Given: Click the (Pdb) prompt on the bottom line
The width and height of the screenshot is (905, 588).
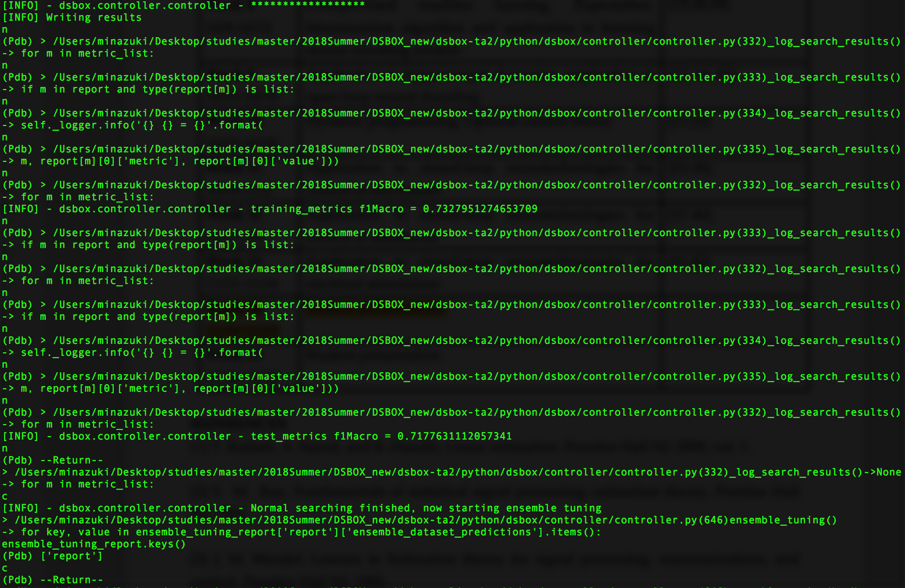Looking at the screenshot, I should pyautogui.click(x=18, y=579).
